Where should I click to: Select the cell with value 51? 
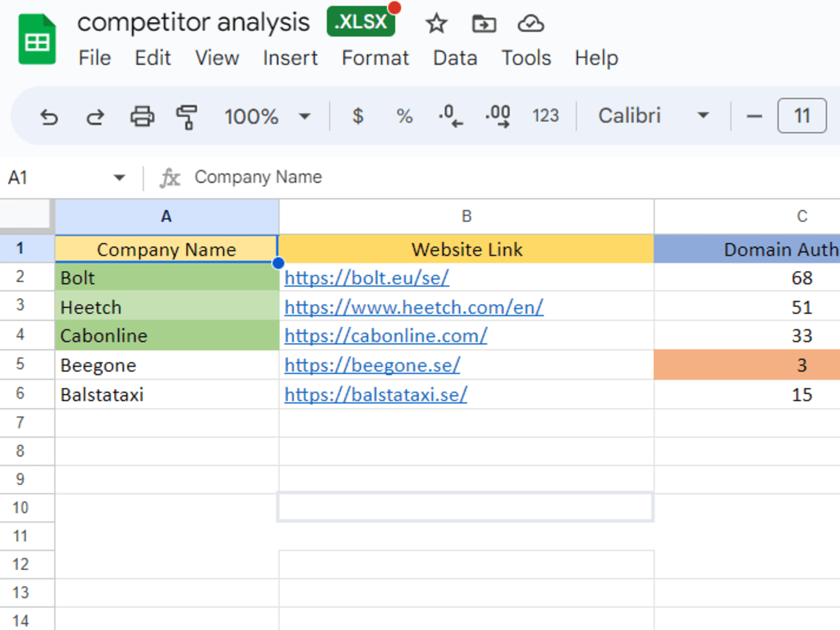coord(747,306)
